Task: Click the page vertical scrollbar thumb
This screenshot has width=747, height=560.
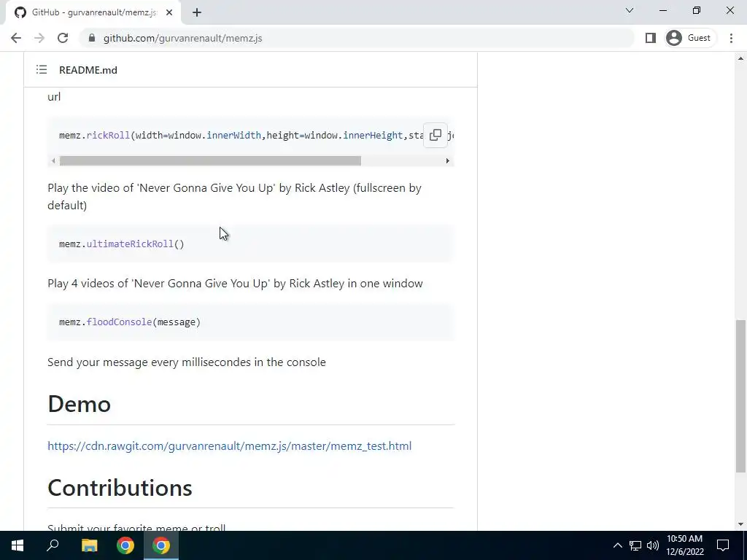Action: click(x=740, y=396)
